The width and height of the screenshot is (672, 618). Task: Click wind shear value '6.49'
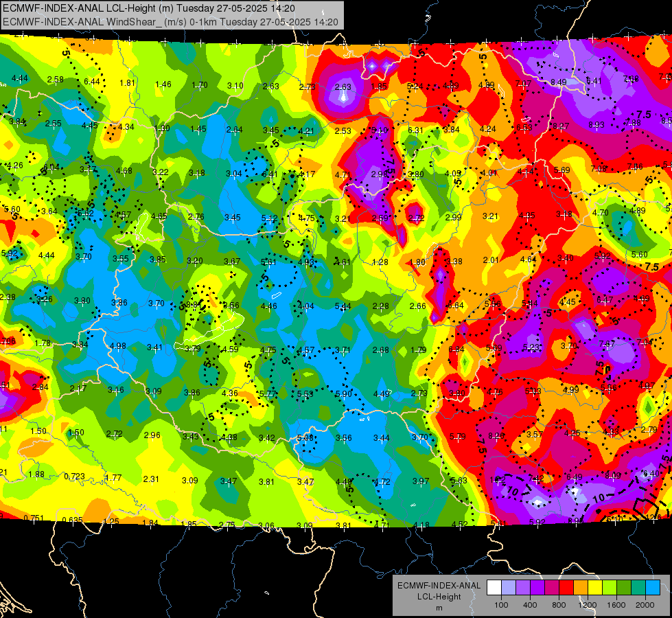(575, 477)
